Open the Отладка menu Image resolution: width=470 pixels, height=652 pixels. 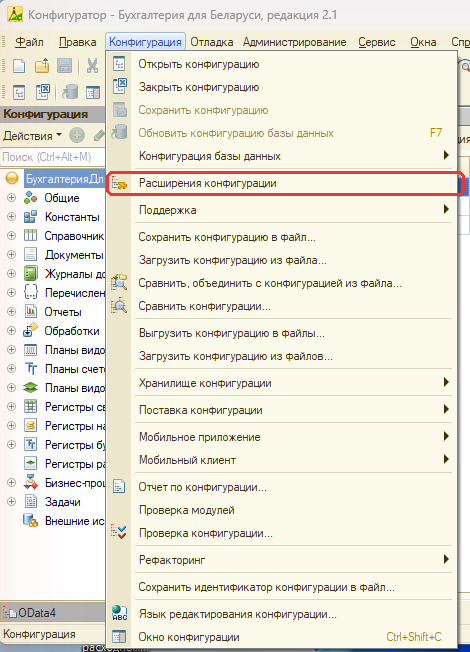pyautogui.click(x=212, y=42)
